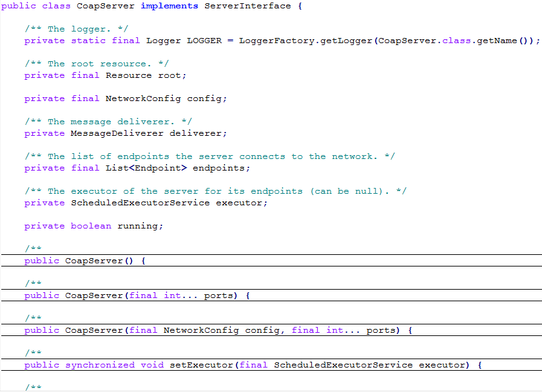Select "LoggerFactory.getLogger" method call
This screenshot has width=542, height=392.
[305, 41]
